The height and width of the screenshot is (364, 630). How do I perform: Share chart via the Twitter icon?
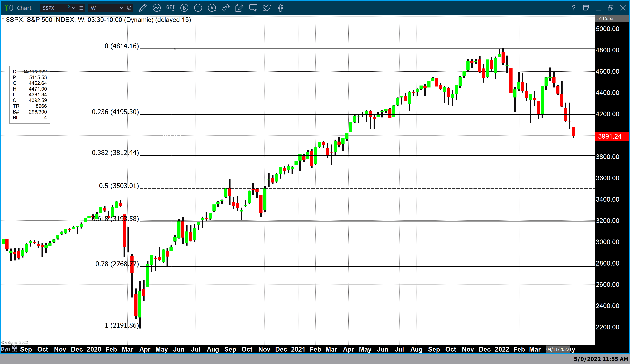pos(267,8)
